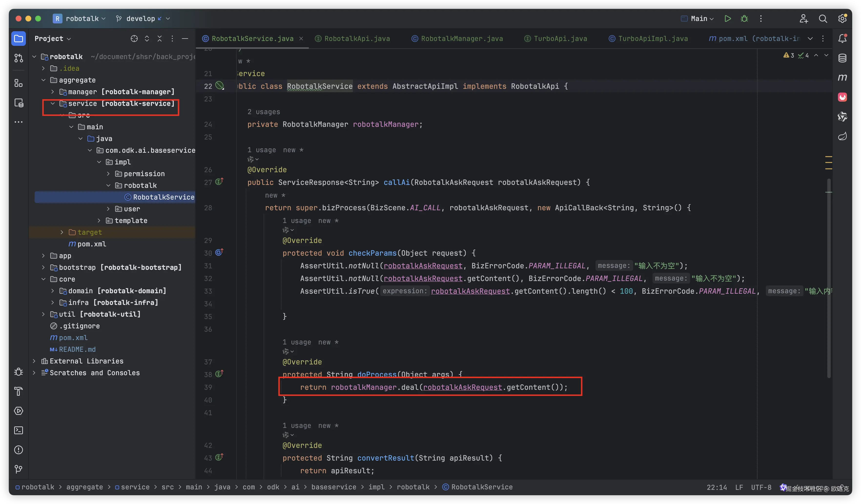Collapse all in the Project panel
Screen dimensions: 861x504
click(160, 39)
